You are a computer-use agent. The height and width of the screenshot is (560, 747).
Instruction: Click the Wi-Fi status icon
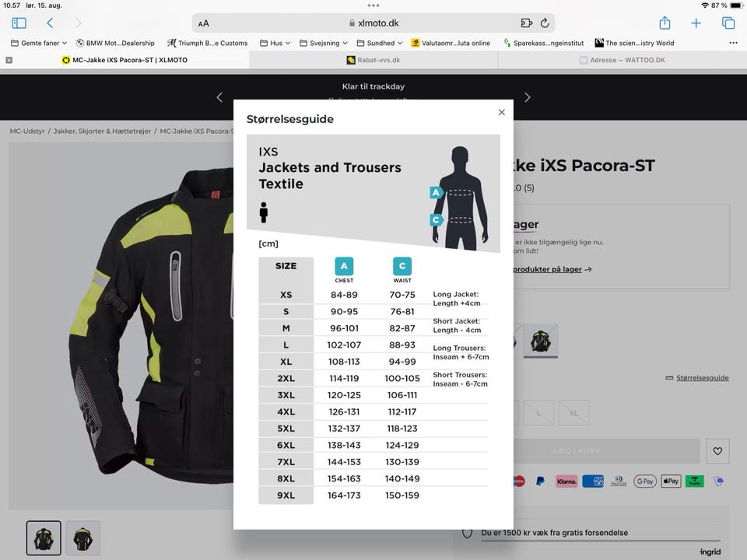[x=705, y=5]
